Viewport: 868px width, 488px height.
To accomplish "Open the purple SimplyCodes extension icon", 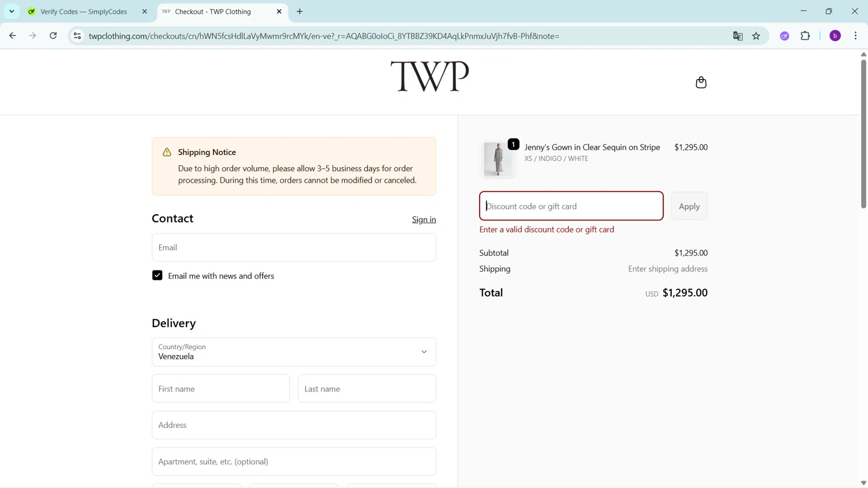I will 785,36.
